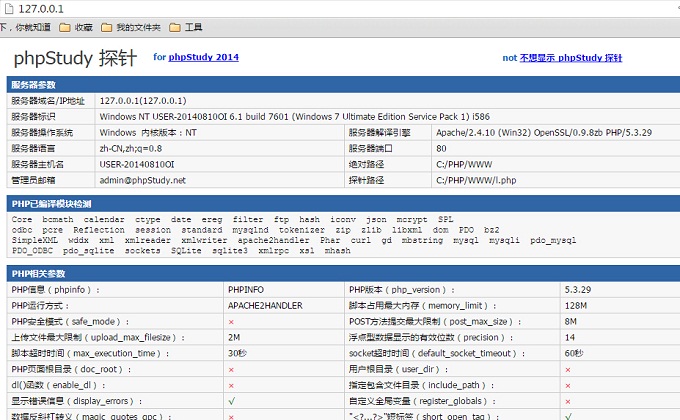Click the phpStudy 探针 page title
The height and width of the screenshot is (420, 680).
click(x=75, y=58)
